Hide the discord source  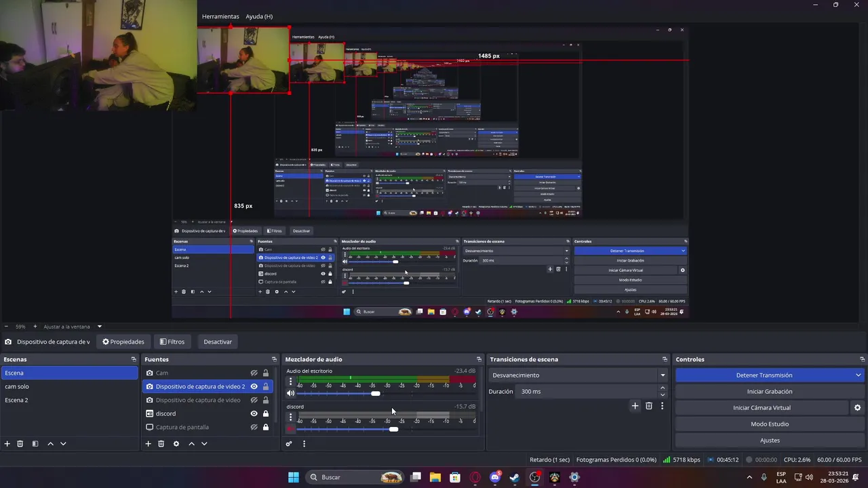coord(254,413)
